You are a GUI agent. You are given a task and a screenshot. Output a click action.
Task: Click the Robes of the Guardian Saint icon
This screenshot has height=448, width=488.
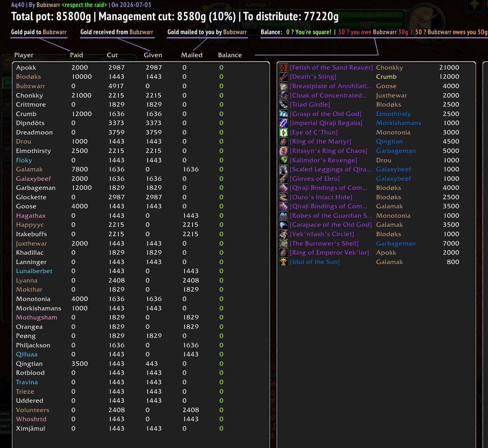pos(284,216)
